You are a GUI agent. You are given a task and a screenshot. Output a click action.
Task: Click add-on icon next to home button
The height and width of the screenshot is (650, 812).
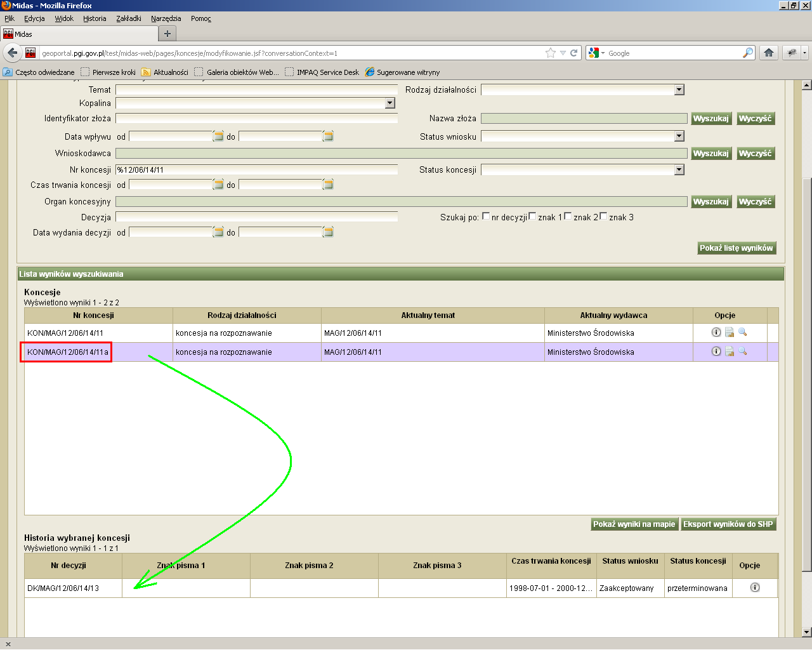click(792, 53)
